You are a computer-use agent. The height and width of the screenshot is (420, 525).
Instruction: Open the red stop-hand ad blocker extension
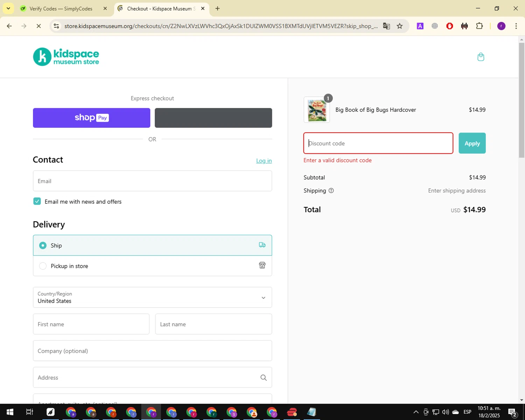tap(450, 26)
